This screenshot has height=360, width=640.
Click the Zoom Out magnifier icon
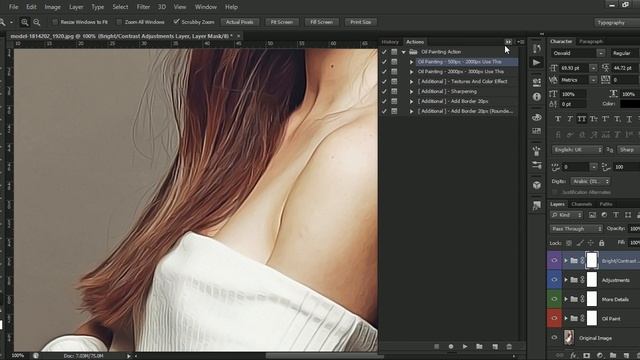click(x=37, y=22)
